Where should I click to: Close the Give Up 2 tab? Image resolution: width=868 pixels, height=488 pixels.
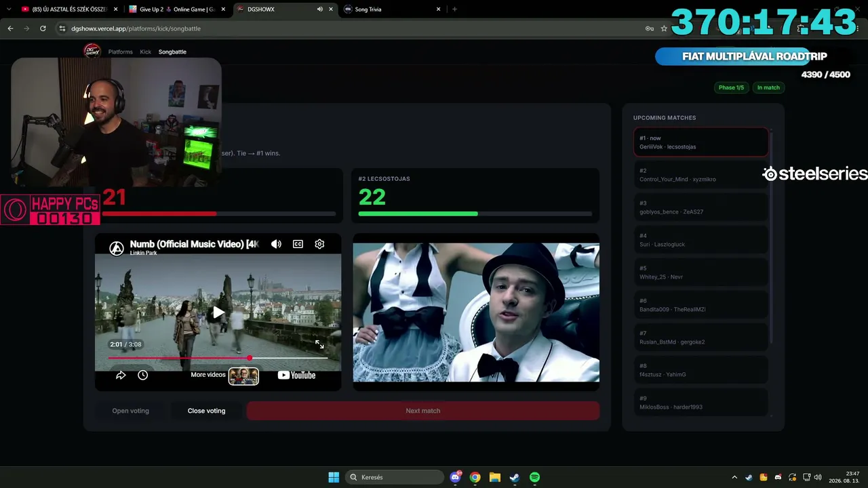(223, 9)
